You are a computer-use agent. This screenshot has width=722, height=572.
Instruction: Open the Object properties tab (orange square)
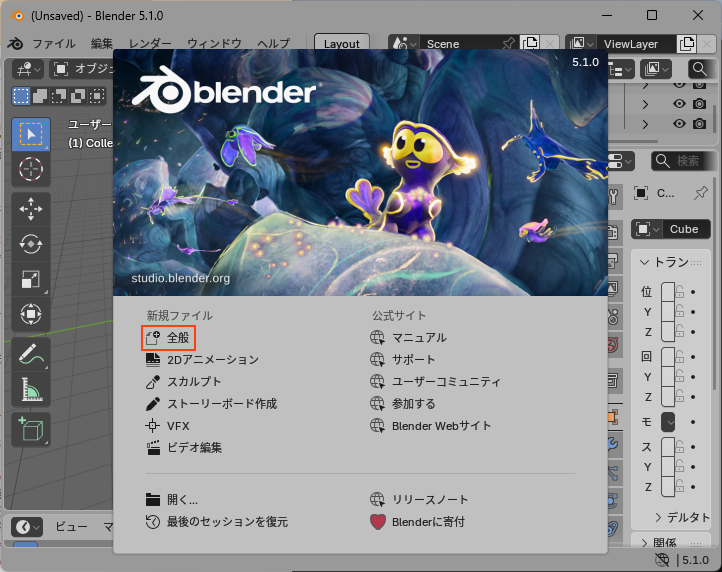[x=613, y=417]
